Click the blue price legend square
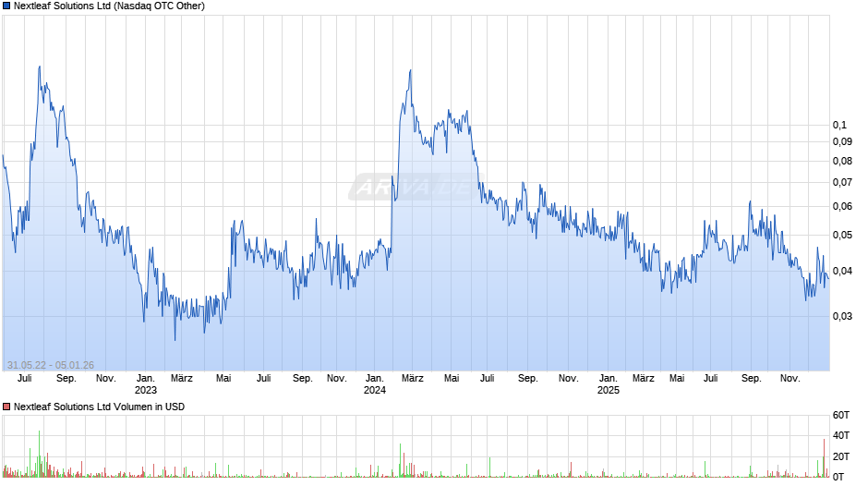The height and width of the screenshot is (486, 868). click(x=6, y=6)
